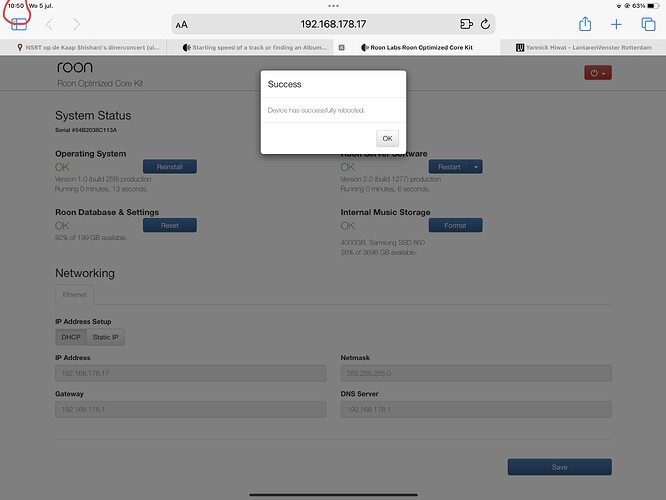This screenshot has height=500, width=666.
Task: Click OK in the Success dialog
Action: [x=387, y=138]
